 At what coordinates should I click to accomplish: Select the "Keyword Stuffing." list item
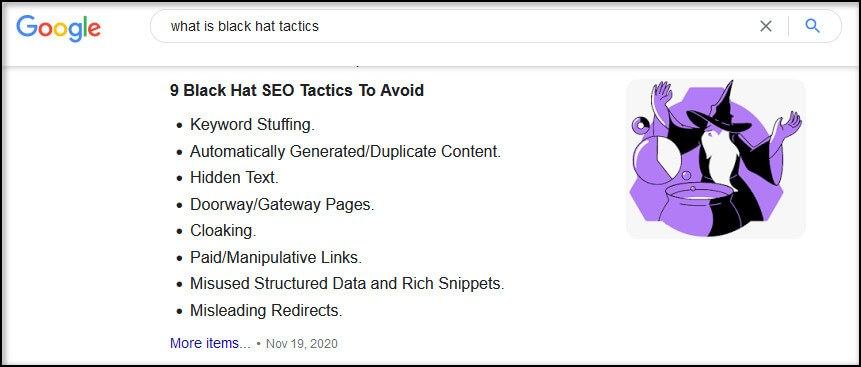pos(252,125)
